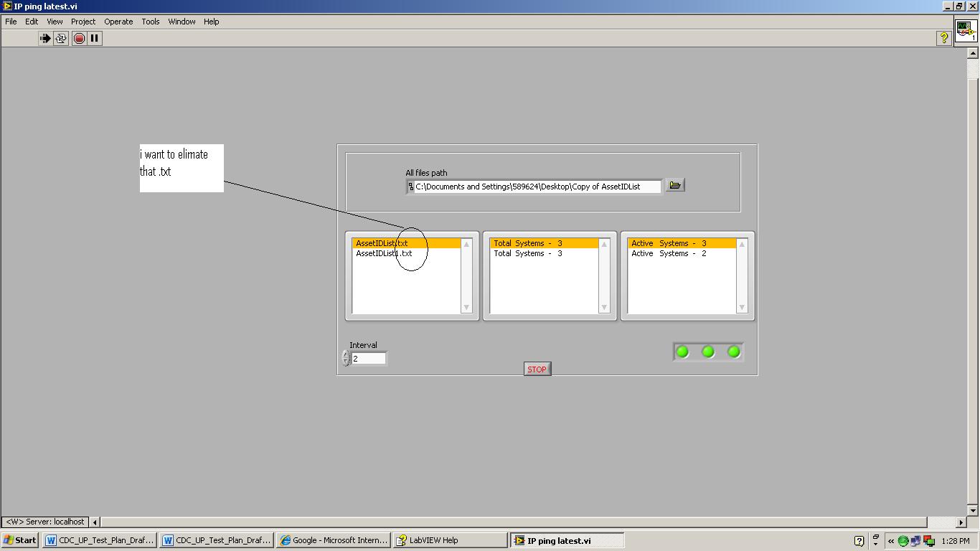The image size is (980, 551).
Task: Click the Pause toolbar button
Action: point(95,38)
